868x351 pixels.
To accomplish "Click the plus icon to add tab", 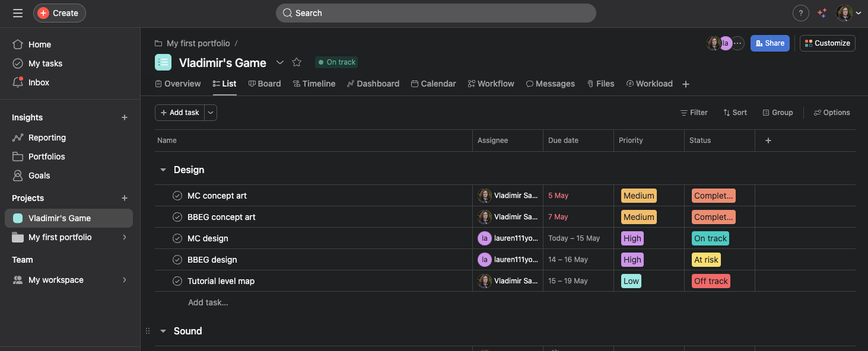I will (686, 84).
